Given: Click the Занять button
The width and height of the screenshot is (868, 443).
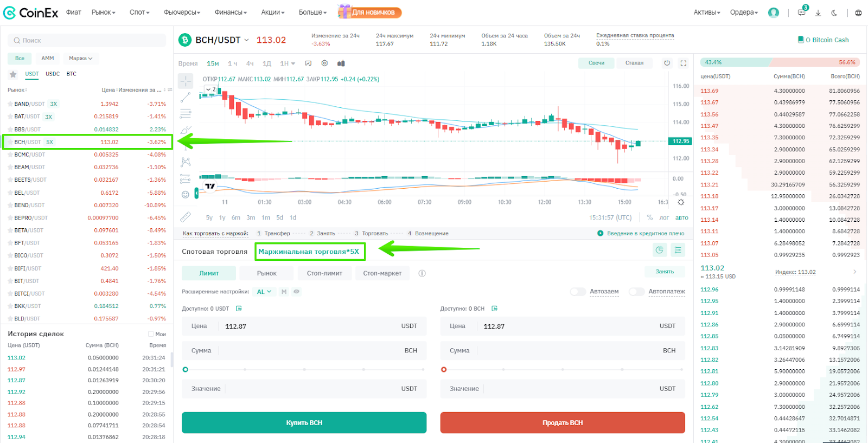Looking at the screenshot, I should point(665,272).
